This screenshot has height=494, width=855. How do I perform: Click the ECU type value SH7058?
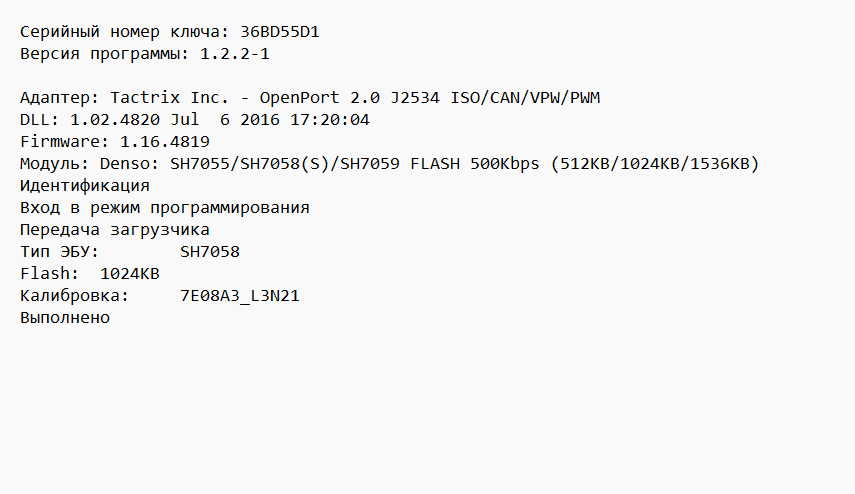click(209, 252)
